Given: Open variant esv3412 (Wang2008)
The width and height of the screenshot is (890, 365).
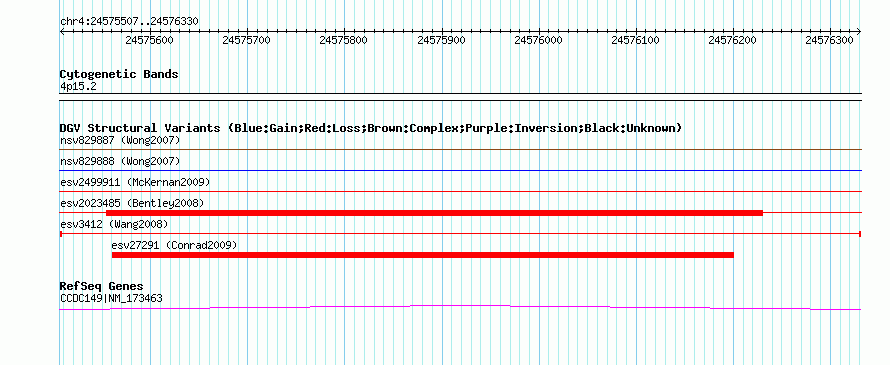Looking at the screenshot, I should click(114, 224).
